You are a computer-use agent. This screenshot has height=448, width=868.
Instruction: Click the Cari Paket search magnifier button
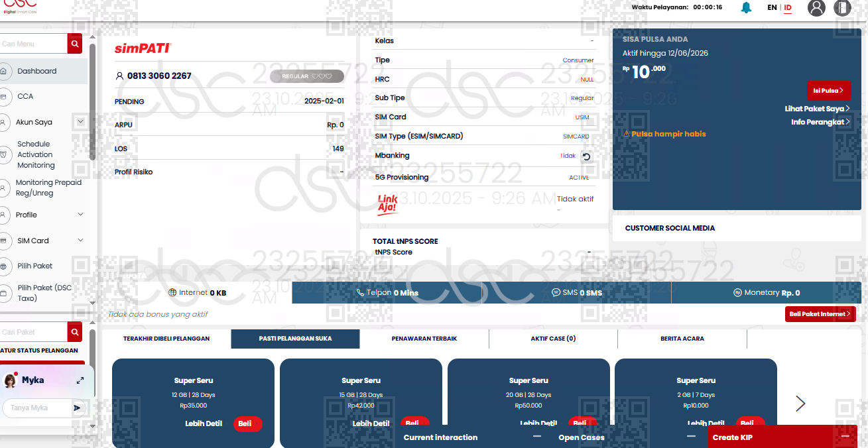click(75, 332)
